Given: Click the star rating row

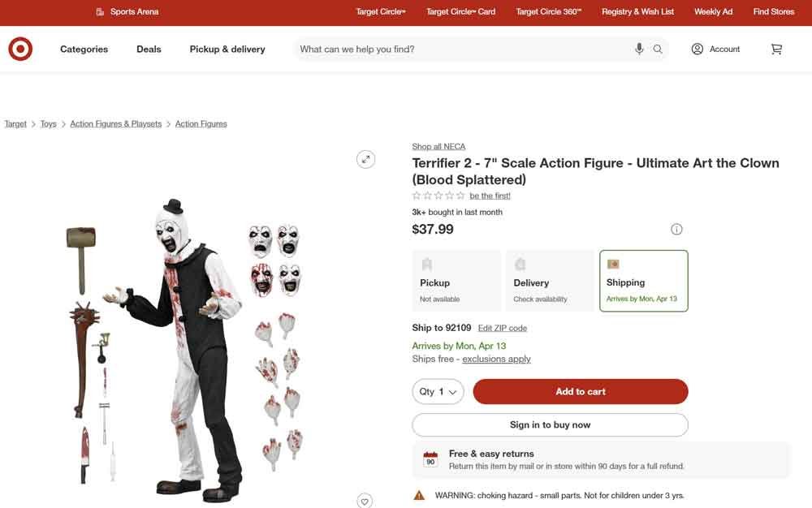Looking at the screenshot, I should pyautogui.click(x=438, y=196).
